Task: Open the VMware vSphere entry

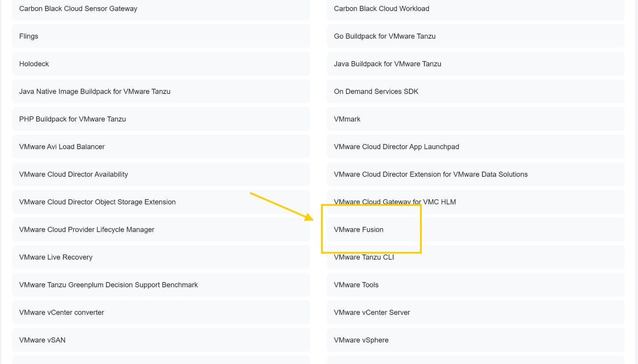Action: (x=476, y=340)
